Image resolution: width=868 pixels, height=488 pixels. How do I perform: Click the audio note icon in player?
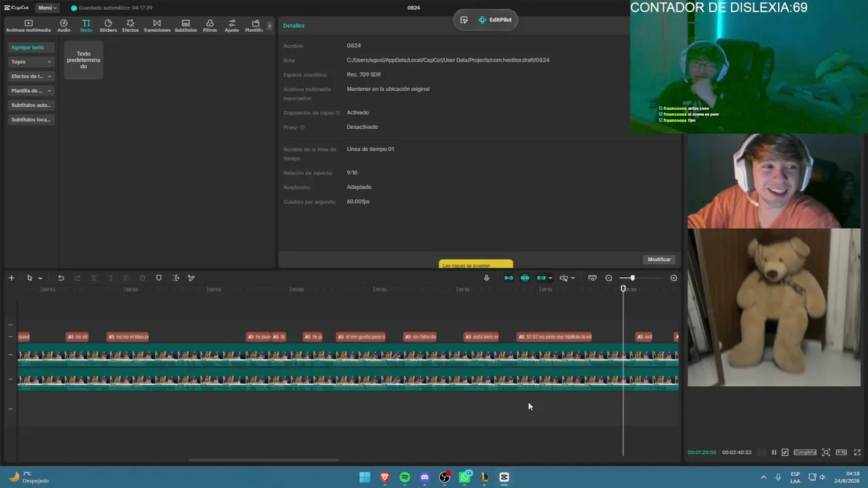pyautogui.click(x=785, y=452)
